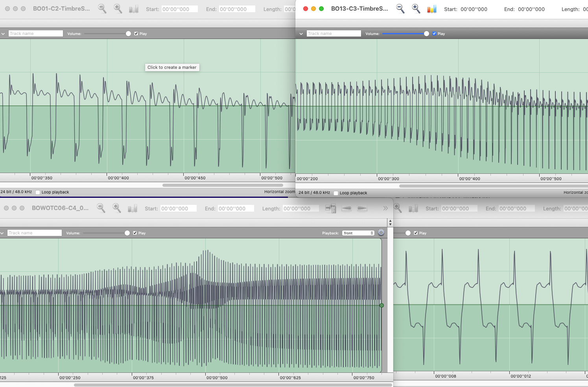Enable Loop playback in the BO13-C3 window

click(336, 193)
